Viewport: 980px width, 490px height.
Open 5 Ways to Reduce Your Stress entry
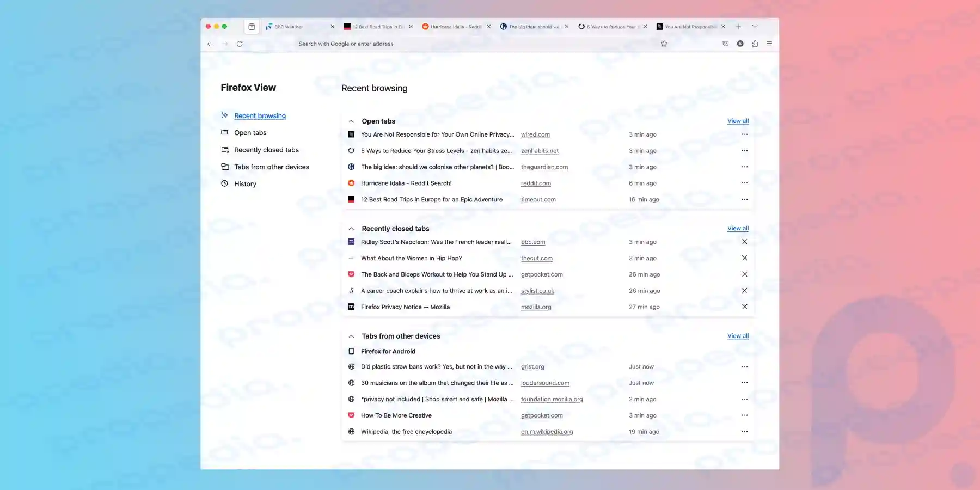pos(436,151)
